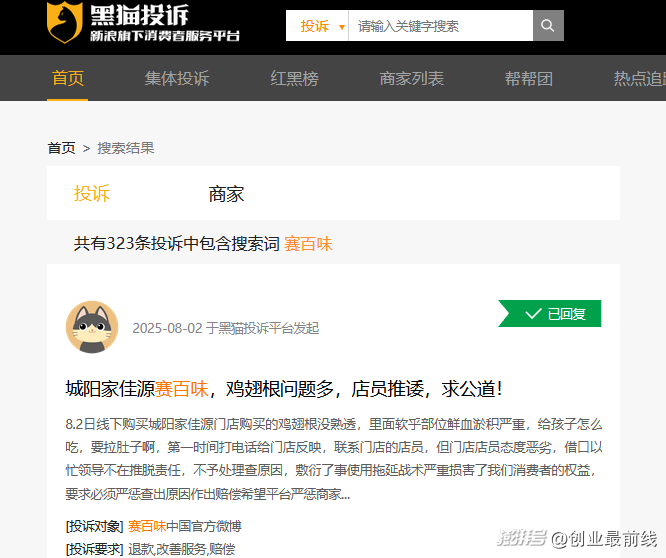Go to 首页 in navigation bar
This screenshot has width=666, height=558.
click(68, 78)
